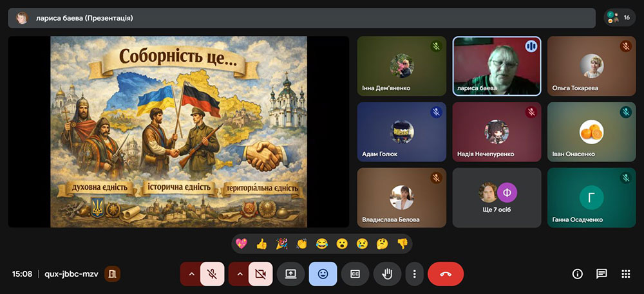Unmute the microphone
Viewport: 644px width, 294px height.
click(212, 274)
